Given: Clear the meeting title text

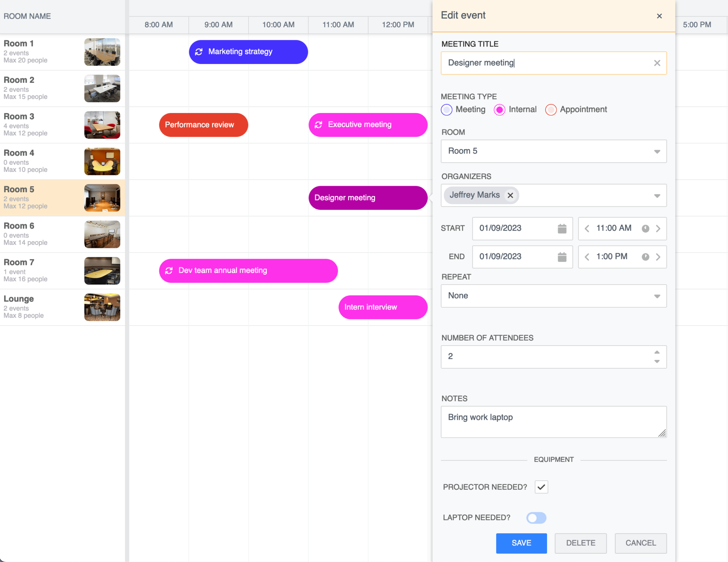Looking at the screenshot, I should pyautogui.click(x=657, y=63).
